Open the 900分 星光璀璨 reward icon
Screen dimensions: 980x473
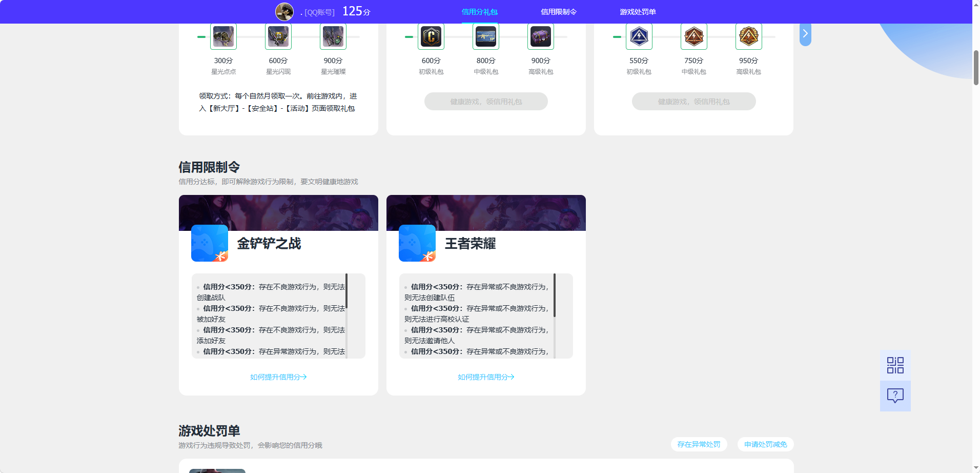point(333,36)
